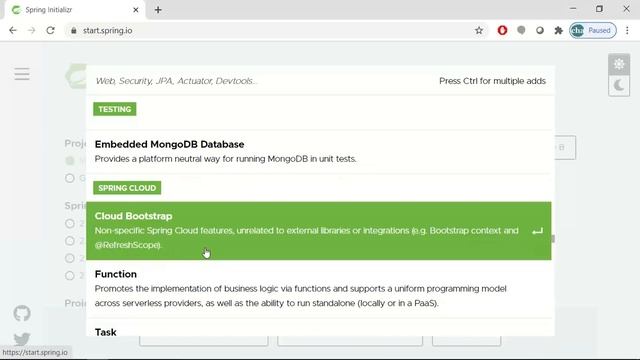Viewport: 640px width, 360px height.
Task: Open the Extensions puzzle piece menu
Action: click(558, 30)
